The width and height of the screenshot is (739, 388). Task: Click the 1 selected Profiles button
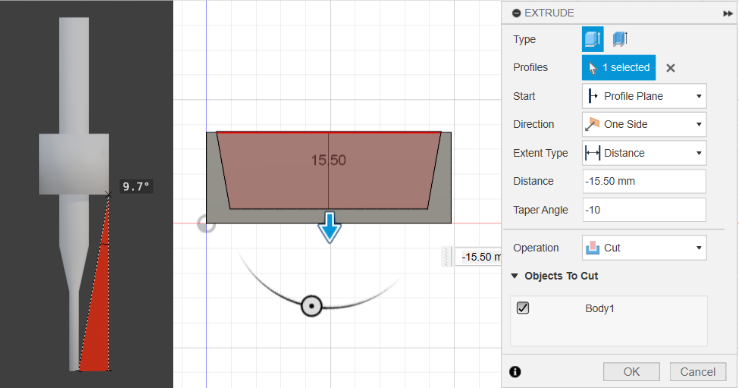pyautogui.click(x=618, y=67)
